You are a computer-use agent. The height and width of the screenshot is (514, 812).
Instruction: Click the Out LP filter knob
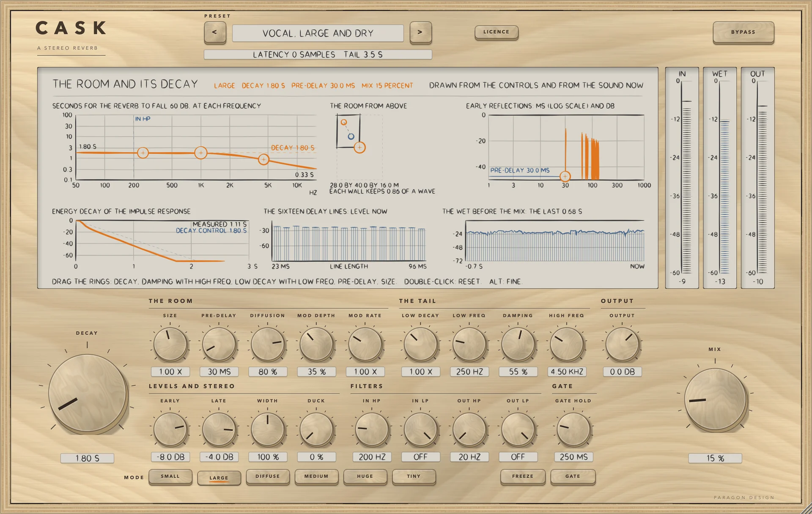[x=518, y=429]
